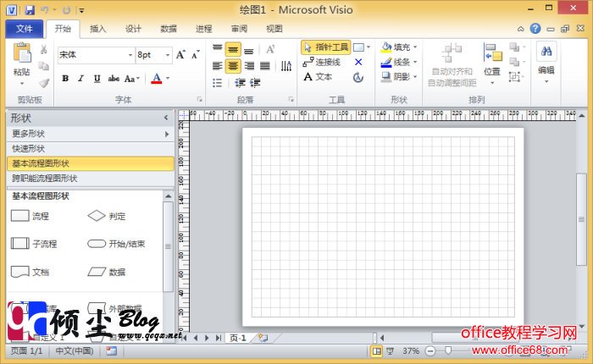593x364 pixels.
Task: Select the Pointer Tool button
Action: (x=325, y=47)
